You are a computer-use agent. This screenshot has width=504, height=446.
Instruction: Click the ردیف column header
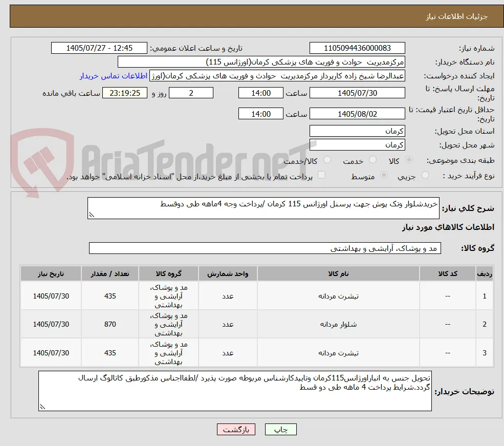[x=485, y=273]
